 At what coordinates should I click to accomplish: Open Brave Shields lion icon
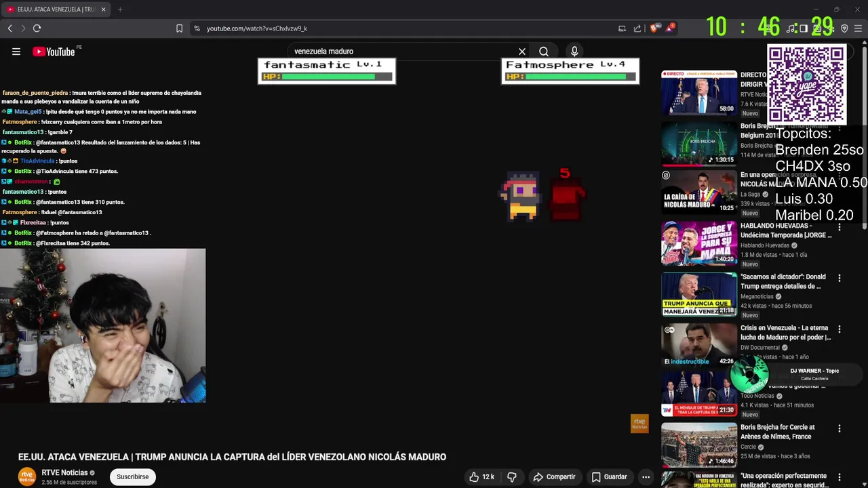point(654,28)
